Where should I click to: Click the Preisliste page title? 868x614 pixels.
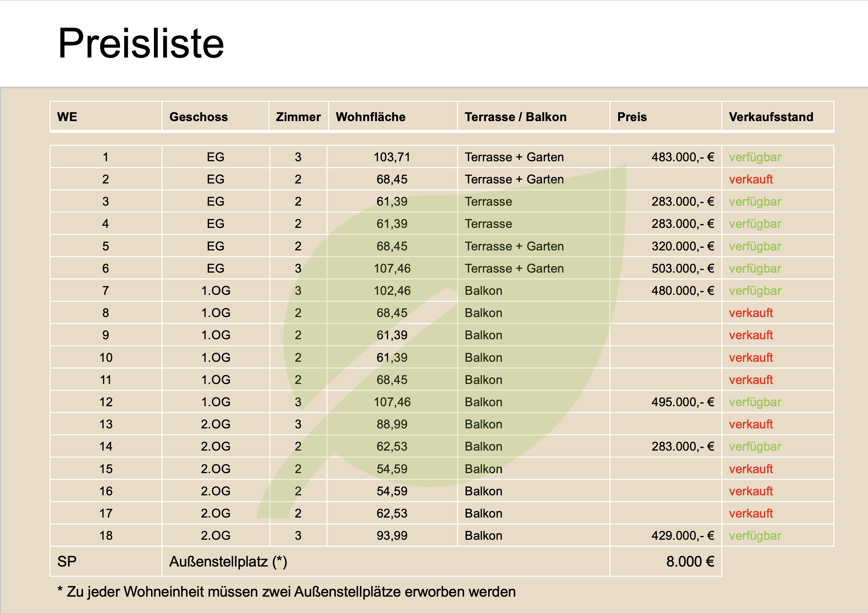(x=141, y=44)
